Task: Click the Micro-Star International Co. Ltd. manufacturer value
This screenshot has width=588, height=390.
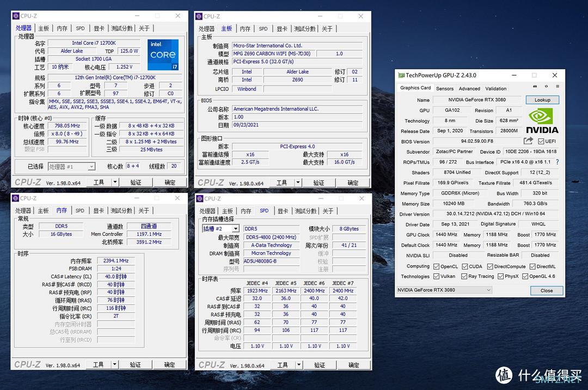Action: (x=297, y=45)
